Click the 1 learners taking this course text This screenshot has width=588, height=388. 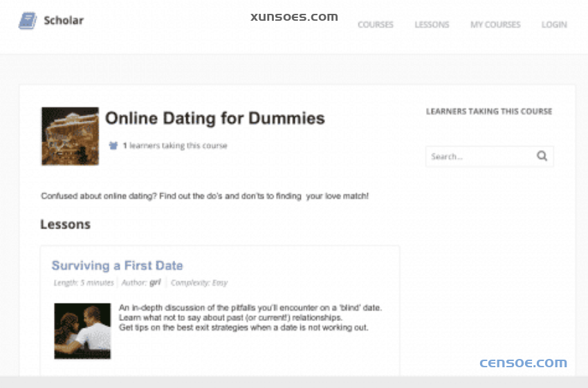(x=174, y=146)
